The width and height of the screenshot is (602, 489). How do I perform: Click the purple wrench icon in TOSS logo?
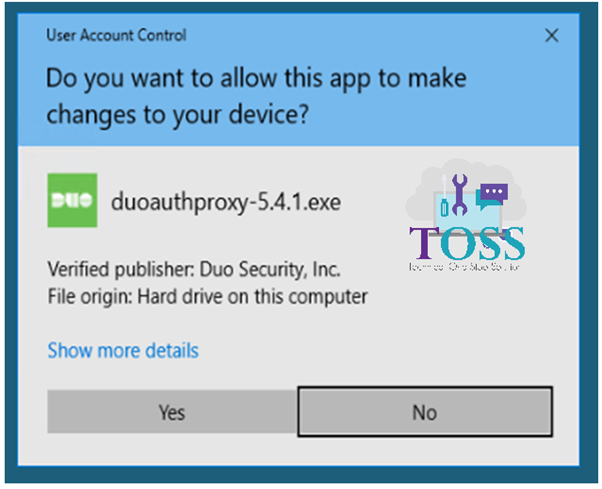pyautogui.click(x=459, y=194)
